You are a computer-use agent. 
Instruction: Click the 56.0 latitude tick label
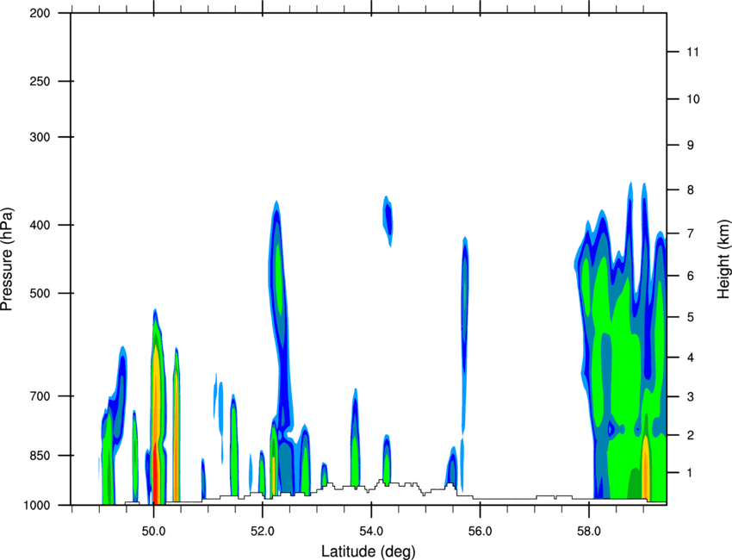(481, 532)
